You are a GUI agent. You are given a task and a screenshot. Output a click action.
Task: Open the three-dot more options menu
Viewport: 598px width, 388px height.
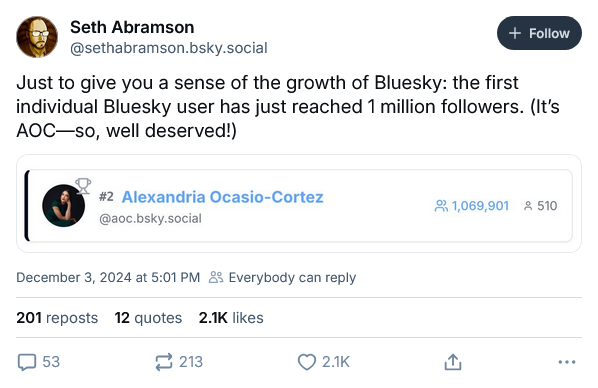[x=567, y=362]
